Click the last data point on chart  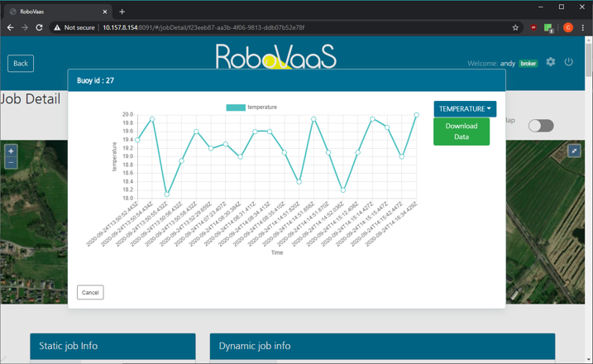[x=416, y=116]
